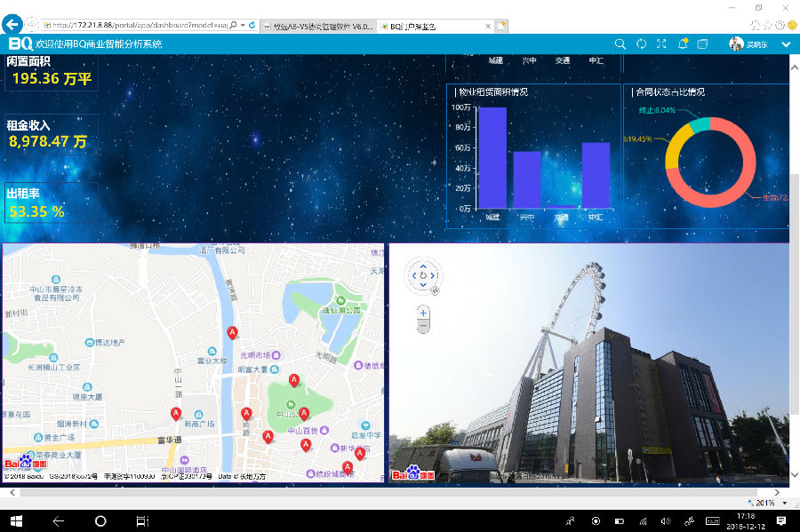The image size is (800, 532).
Task: Zoom out the street view with minus button
Action: click(x=423, y=326)
